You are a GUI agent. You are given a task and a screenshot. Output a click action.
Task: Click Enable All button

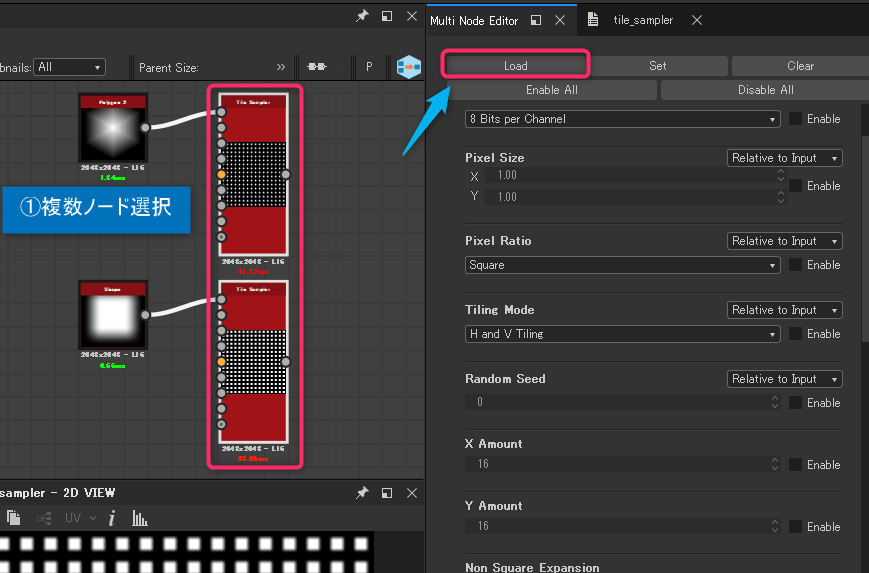551,90
